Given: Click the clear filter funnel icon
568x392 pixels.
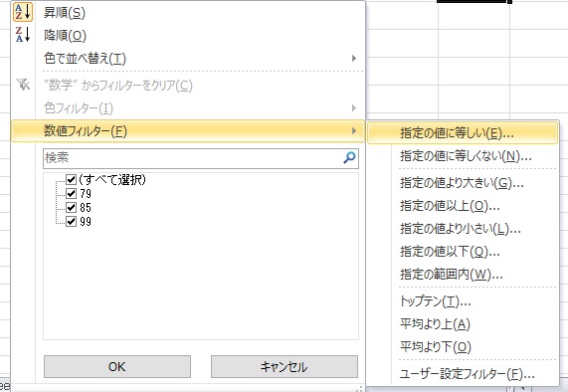Looking at the screenshot, I should point(23,85).
